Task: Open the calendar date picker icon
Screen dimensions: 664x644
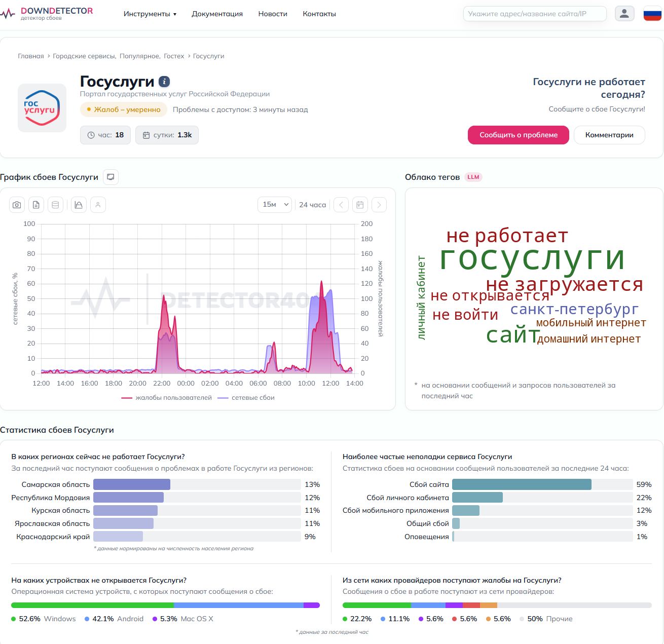Action: click(360, 205)
